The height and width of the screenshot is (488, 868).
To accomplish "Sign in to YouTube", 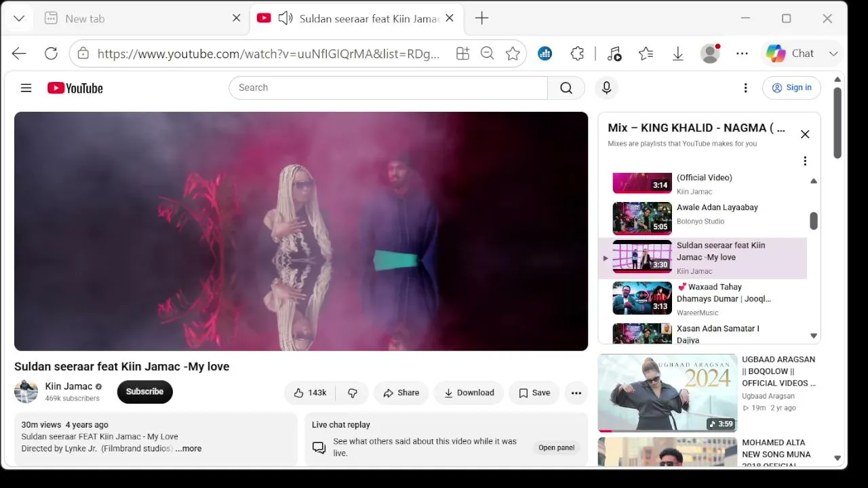I will tap(791, 87).
